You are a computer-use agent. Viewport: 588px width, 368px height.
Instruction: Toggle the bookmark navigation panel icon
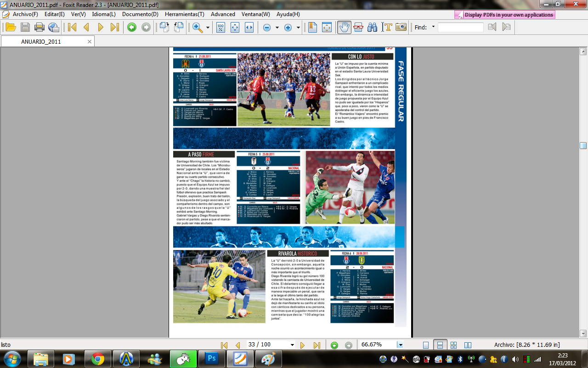(x=312, y=27)
